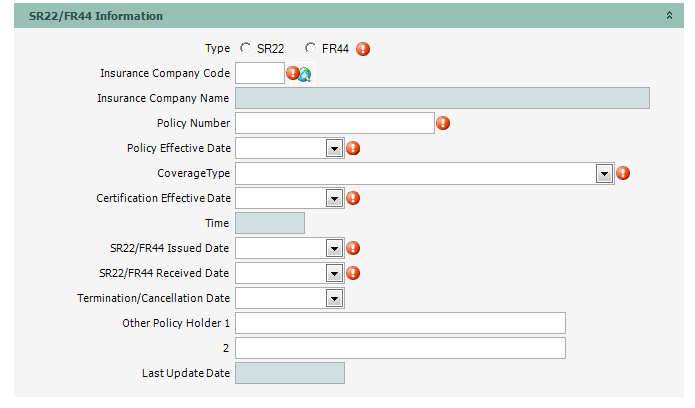Click the Other Policy Holder 1 field
Screen dimensions: 695x408
[400, 323]
